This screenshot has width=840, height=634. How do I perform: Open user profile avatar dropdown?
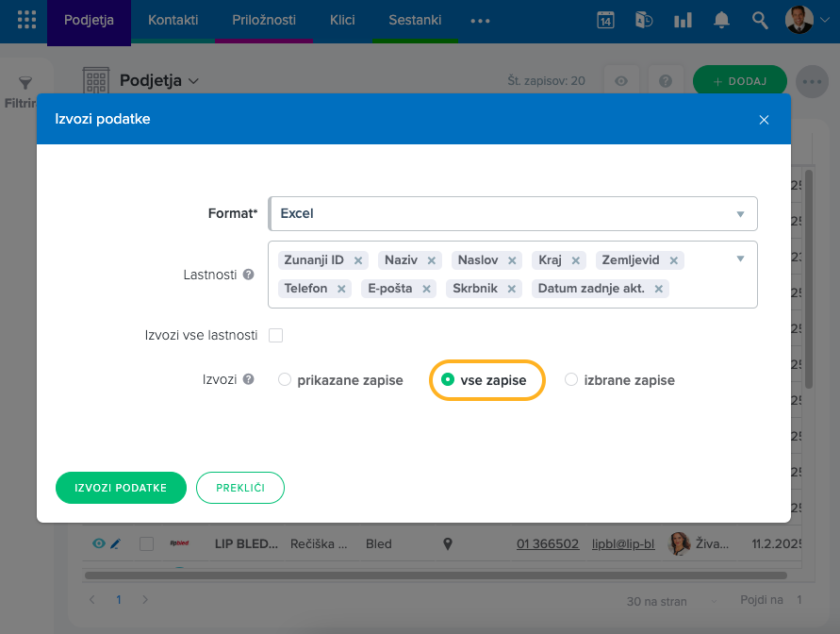tap(803, 20)
